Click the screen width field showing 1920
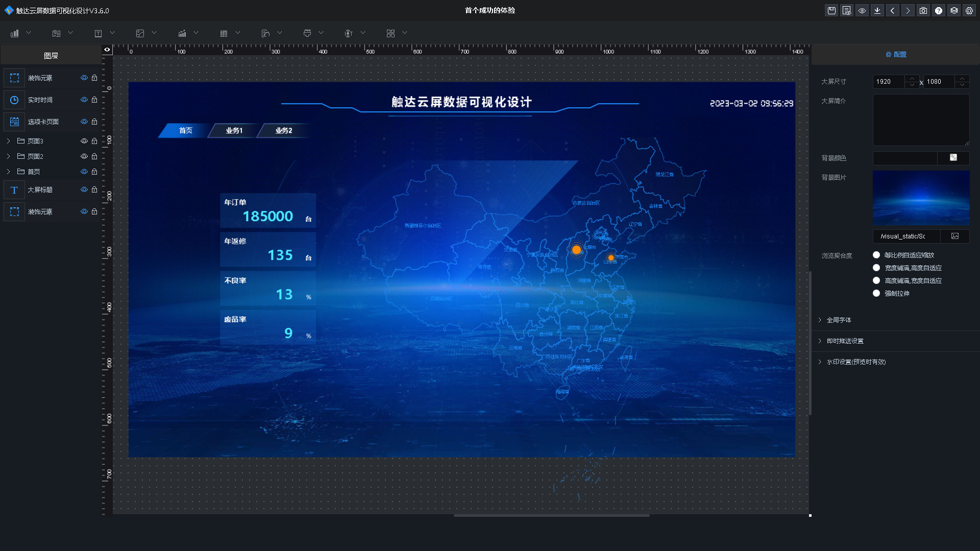980x551 pixels. [890, 82]
